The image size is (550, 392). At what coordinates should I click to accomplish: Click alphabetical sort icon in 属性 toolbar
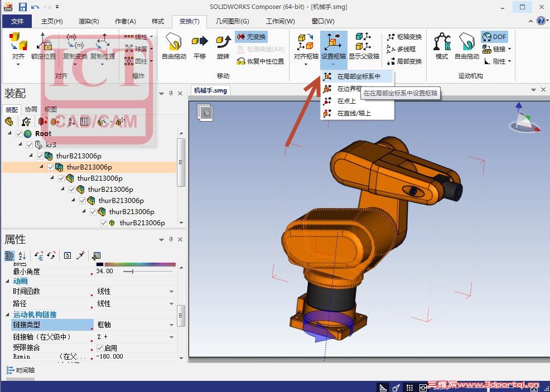(x=22, y=255)
